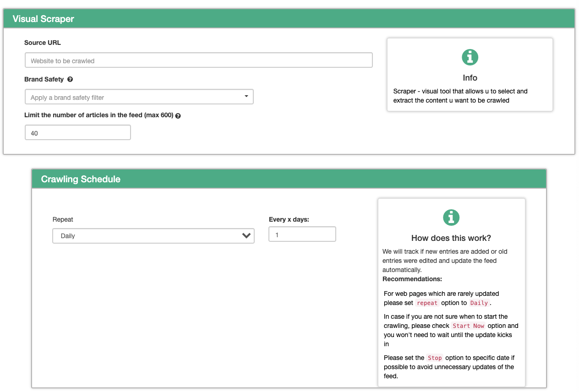The width and height of the screenshot is (579, 392).
Task: Click the Crawling Schedule header title
Action: point(81,179)
